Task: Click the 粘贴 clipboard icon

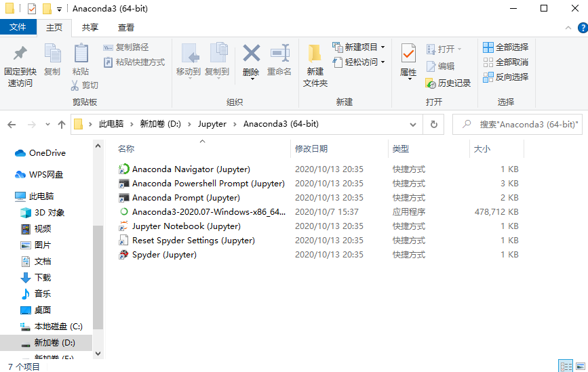Action: point(81,54)
